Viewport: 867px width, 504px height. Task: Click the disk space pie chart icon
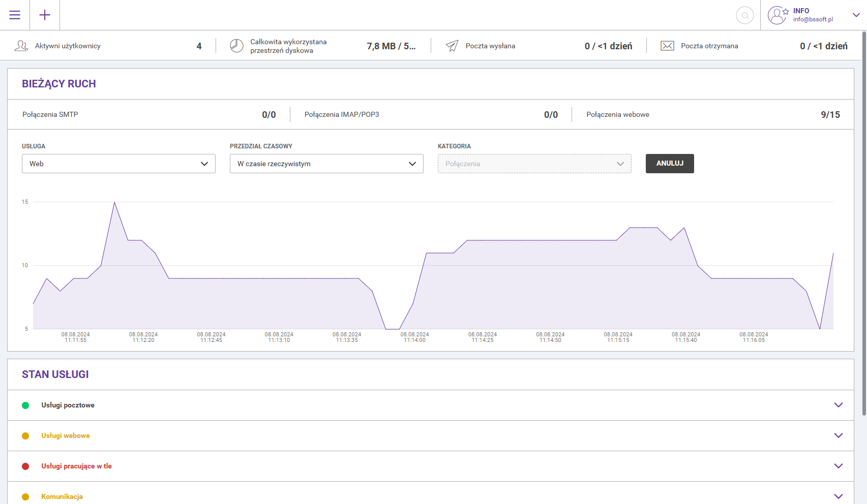click(236, 46)
